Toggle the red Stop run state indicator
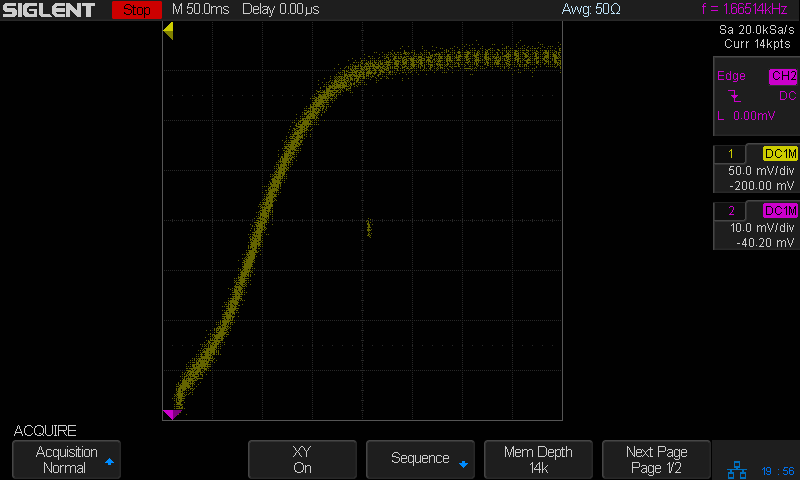This screenshot has width=800, height=480. [x=135, y=10]
